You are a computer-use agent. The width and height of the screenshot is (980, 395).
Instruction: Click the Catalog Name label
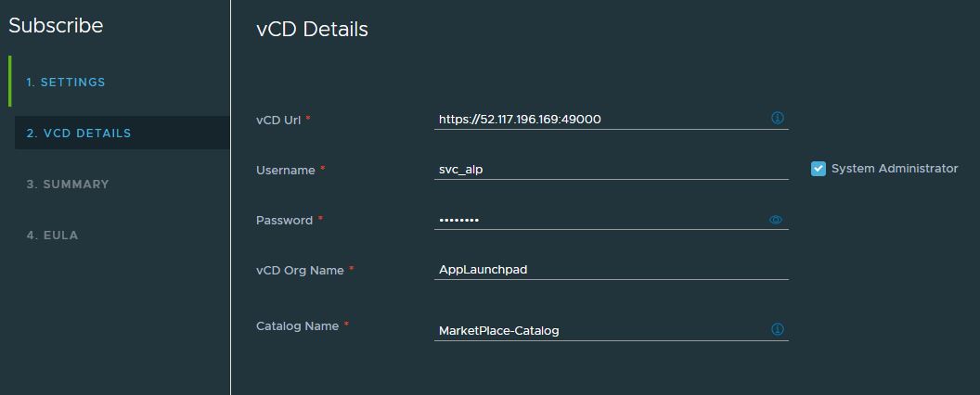click(x=297, y=325)
